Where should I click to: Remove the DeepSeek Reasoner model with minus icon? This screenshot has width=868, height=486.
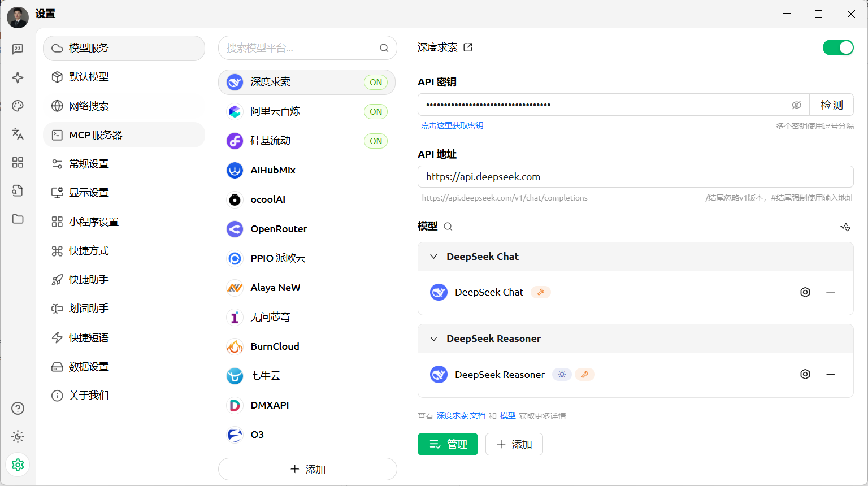(831, 374)
